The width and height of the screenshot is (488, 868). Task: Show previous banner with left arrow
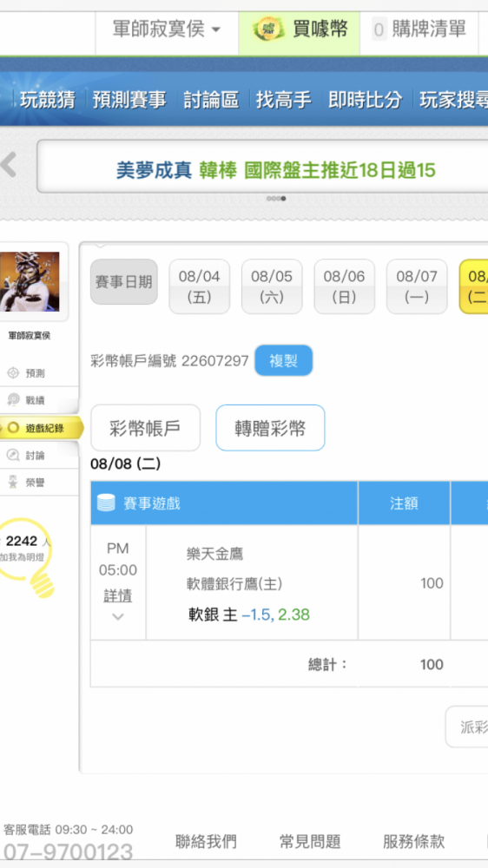(9, 165)
